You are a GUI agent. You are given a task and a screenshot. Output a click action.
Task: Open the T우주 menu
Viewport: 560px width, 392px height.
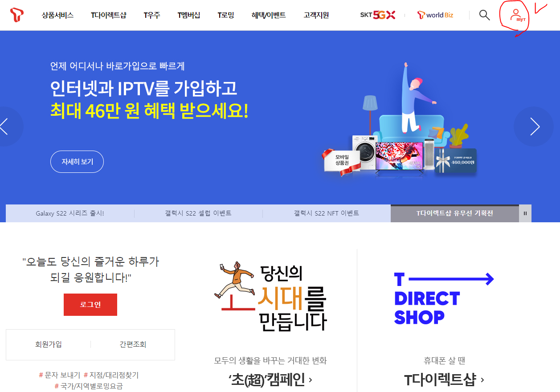152,15
